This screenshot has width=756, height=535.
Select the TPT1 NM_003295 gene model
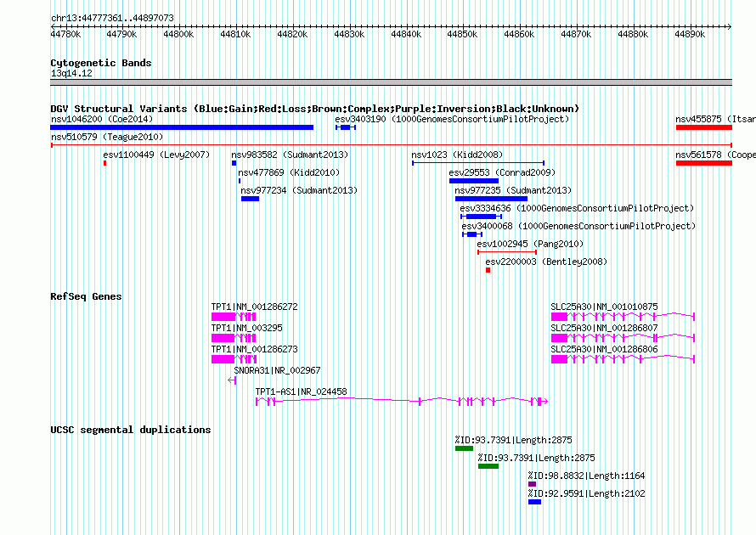pyautogui.click(x=234, y=338)
